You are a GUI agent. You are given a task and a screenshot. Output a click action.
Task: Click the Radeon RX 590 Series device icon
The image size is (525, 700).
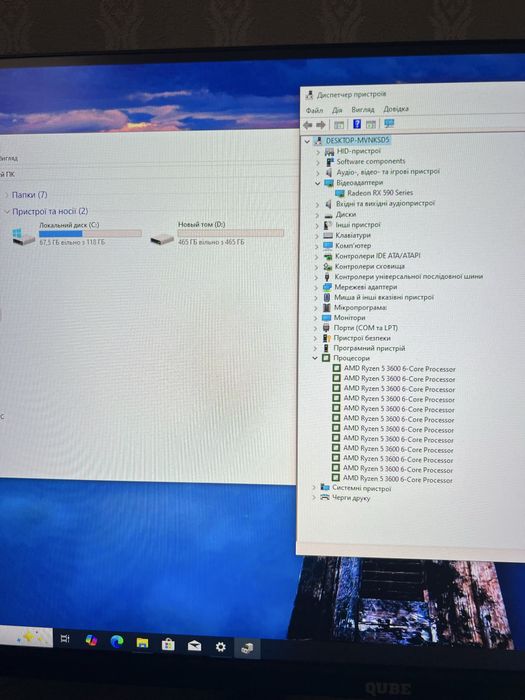340,193
